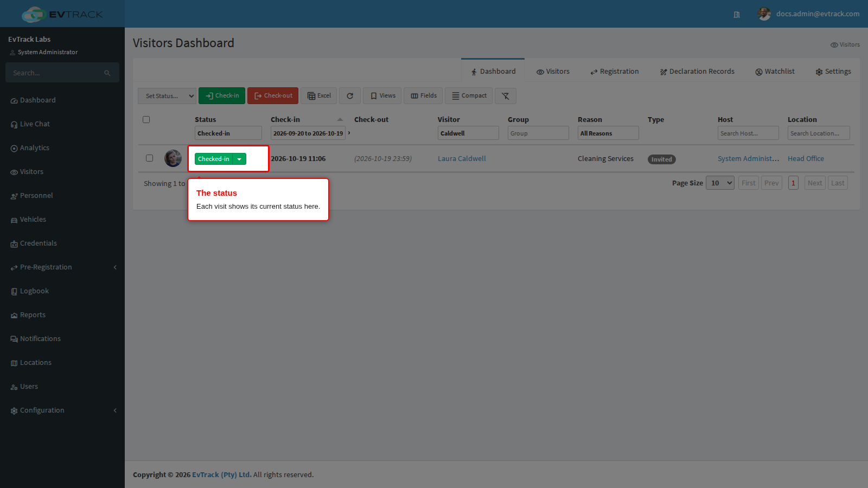The width and height of the screenshot is (868, 488).
Task: Open the Watchlist tab
Action: pyautogui.click(x=775, y=72)
